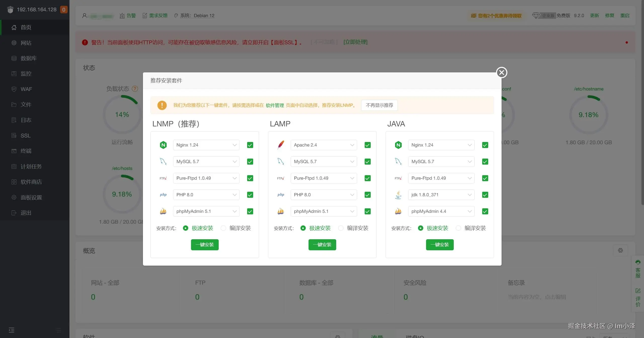Uncheck the JAVA phpMyAdmin 4.4 checkbox
This screenshot has width=644, height=338.
pyautogui.click(x=485, y=211)
